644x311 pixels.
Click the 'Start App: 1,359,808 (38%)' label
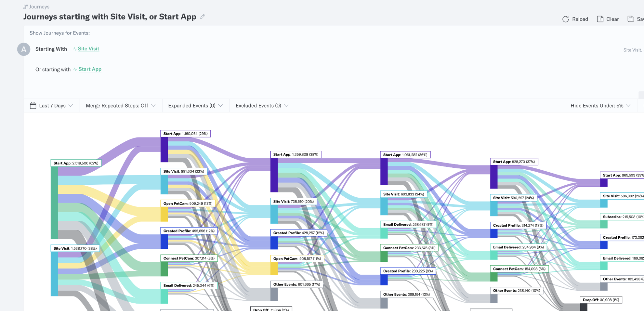[x=296, y=155]
